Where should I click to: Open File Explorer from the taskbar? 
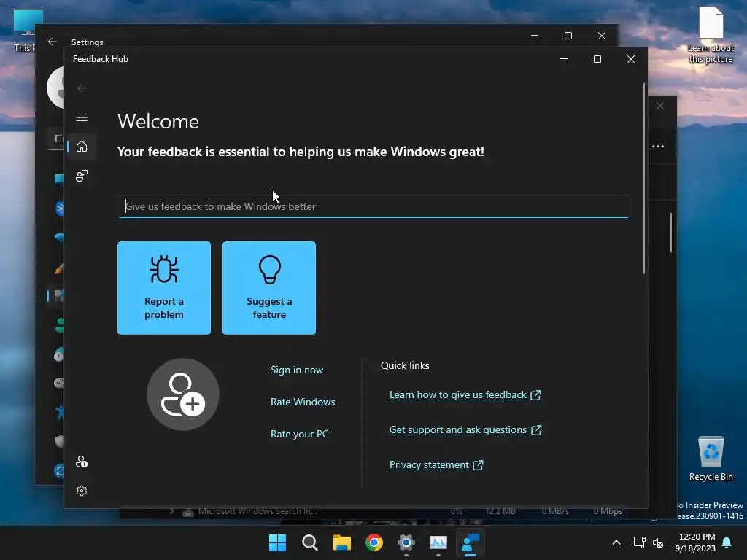click(x=341, y=542)
